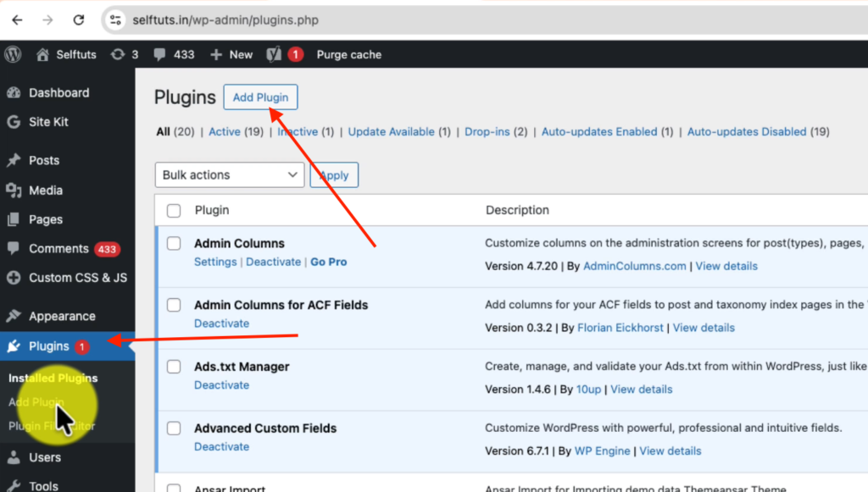Click the WordPress logo in admin bar
The width and height of the screenshot is (868, 492).
14,54
